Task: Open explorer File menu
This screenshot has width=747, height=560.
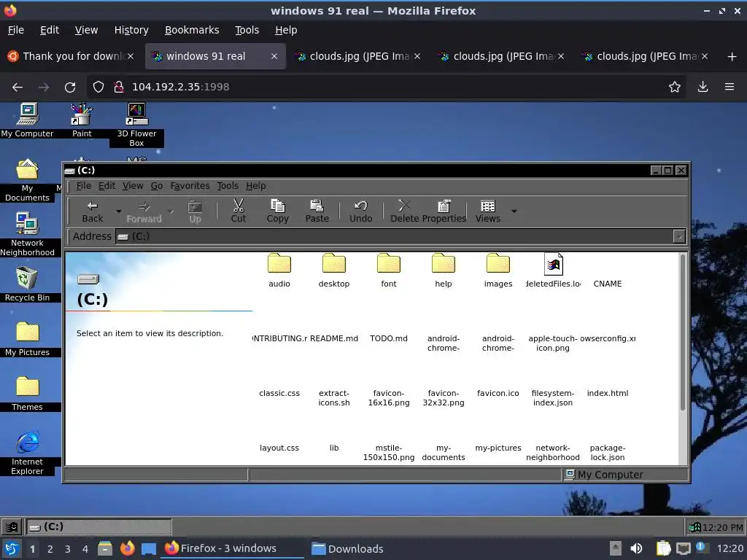Action: (x=83, y=186)
